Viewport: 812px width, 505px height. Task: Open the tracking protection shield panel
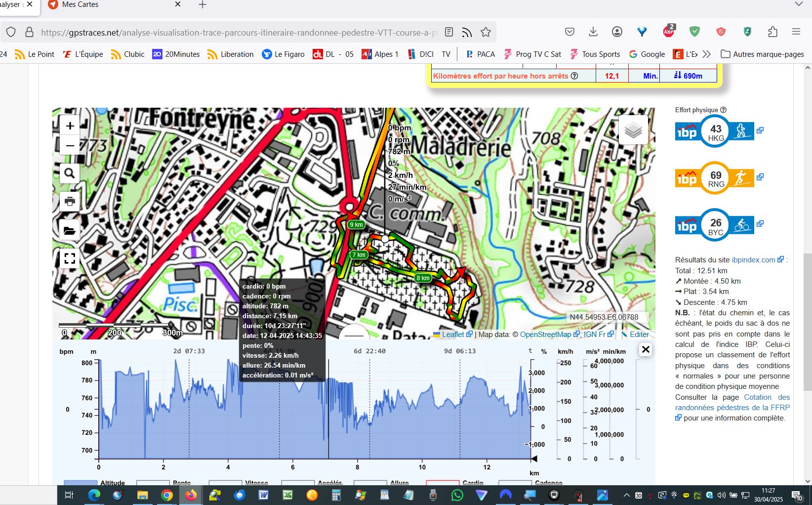click(11, 32)
